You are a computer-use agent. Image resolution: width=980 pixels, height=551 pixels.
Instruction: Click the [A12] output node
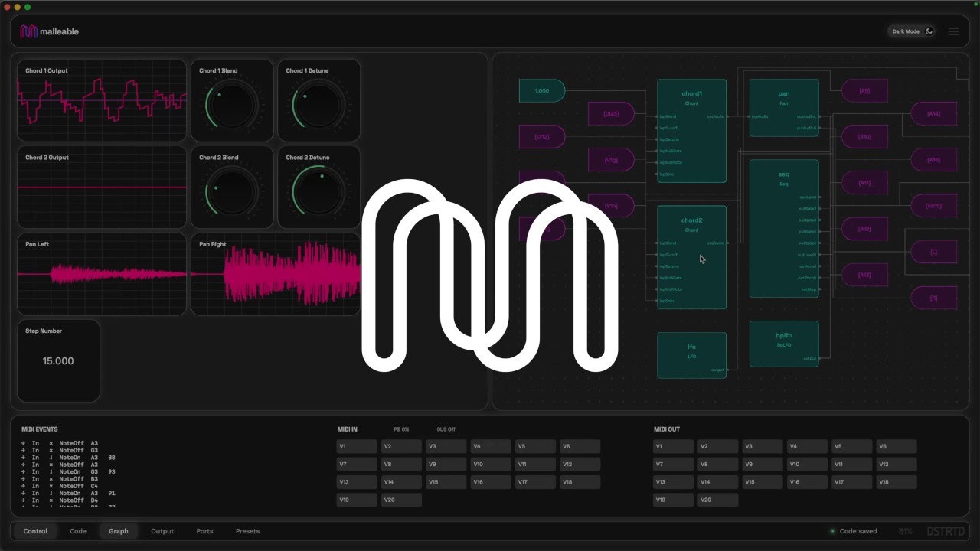pos(864,229)
